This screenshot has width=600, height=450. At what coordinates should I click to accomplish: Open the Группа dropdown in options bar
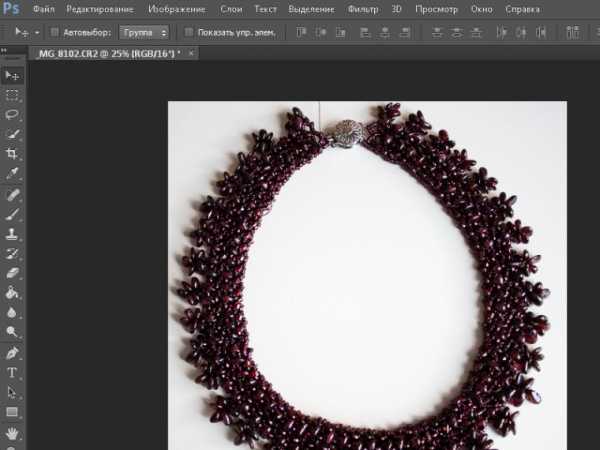(x=144, y=32)
